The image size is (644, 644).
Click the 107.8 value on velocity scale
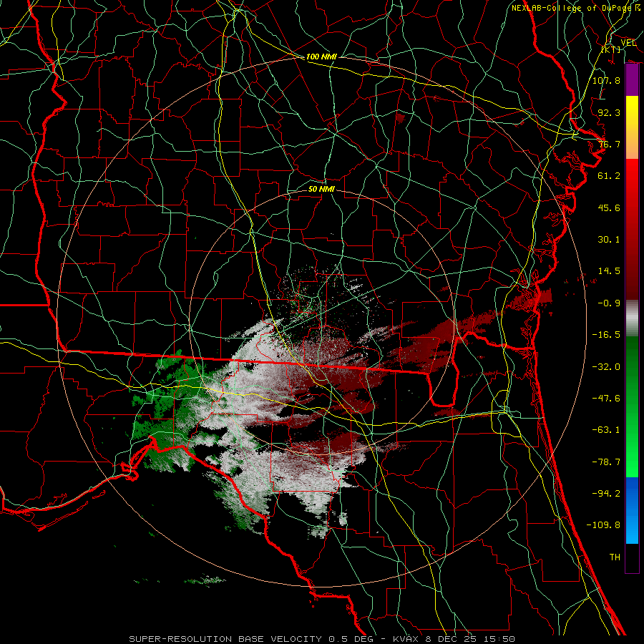pos(606,80)
